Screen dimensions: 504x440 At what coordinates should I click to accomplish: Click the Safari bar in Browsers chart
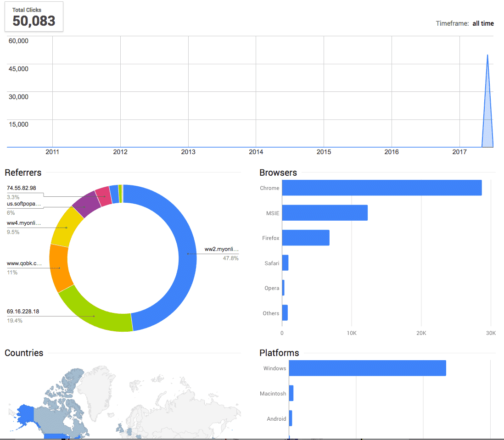[x=285, y=263]
